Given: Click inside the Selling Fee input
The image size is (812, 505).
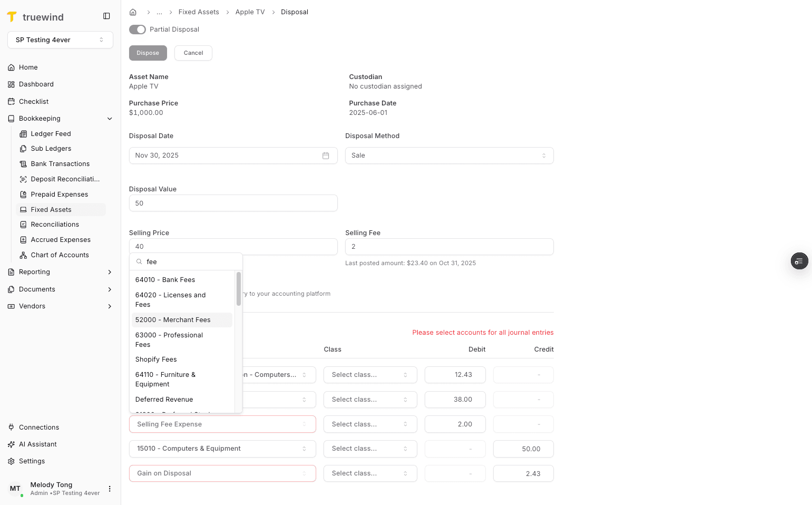Looking at the screenshot, I should (x=449, y=246).
